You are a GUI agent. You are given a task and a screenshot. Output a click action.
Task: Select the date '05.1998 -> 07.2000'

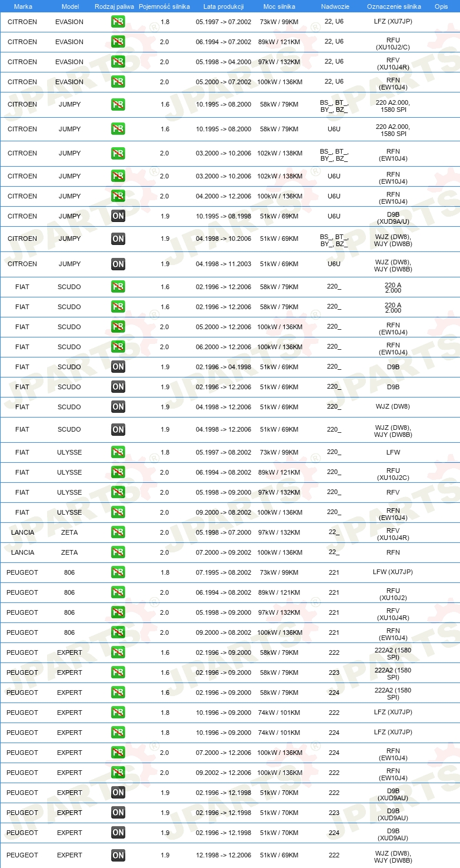pyautogui.click(x=224, y=532)
